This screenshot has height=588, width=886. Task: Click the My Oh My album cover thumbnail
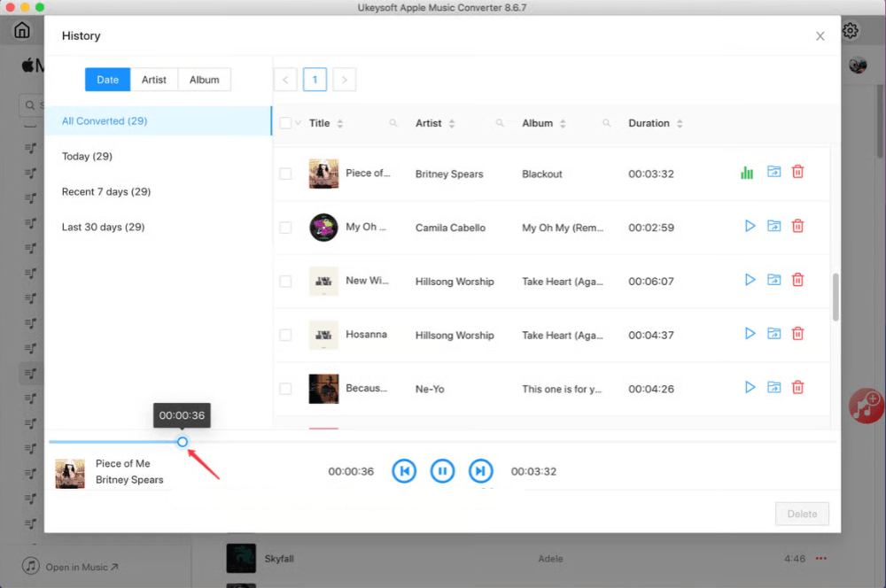coord(323,228)
